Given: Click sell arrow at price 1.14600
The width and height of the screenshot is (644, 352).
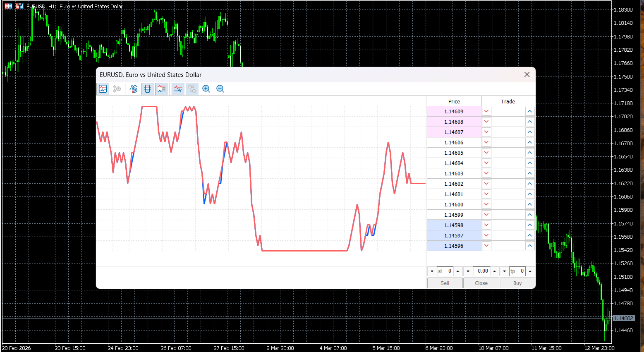Looking at the screenshot, I should coord(486,204).
